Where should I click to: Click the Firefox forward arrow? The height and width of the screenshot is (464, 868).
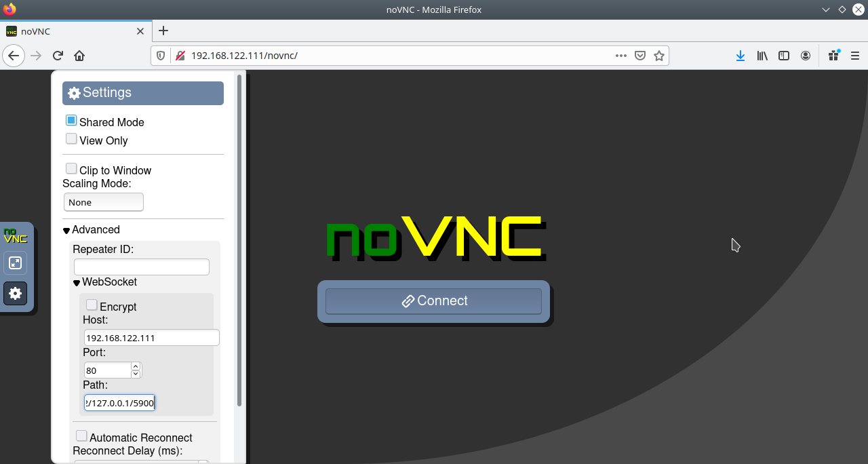(36, 56)
